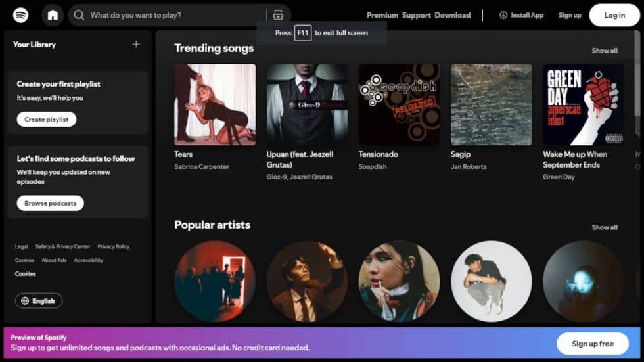Open the Download link
The width and height of the screenshot is (644, 362).
point(453,15)
